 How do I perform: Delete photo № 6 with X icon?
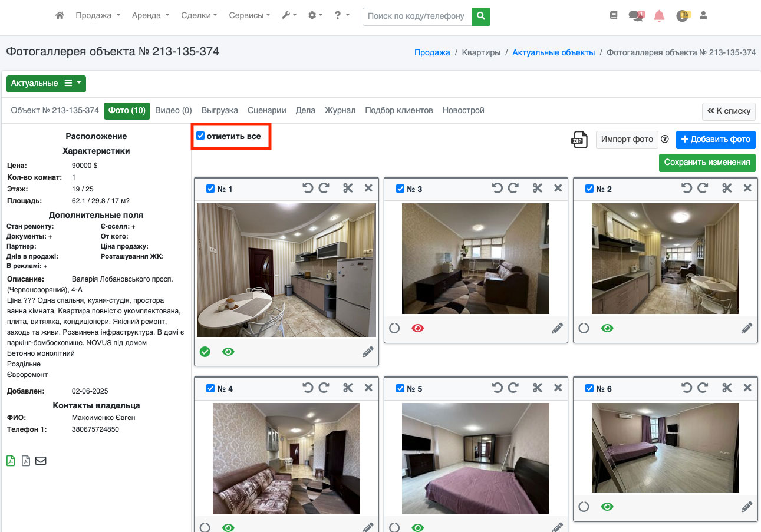(747, 388)
